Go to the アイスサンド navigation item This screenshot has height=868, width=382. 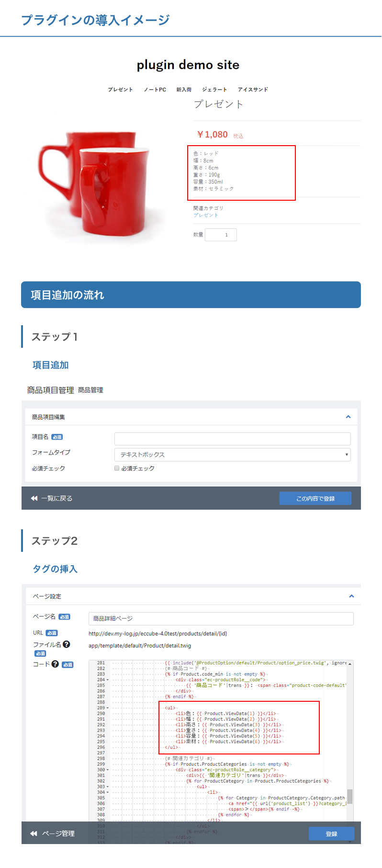coord(253,90)
